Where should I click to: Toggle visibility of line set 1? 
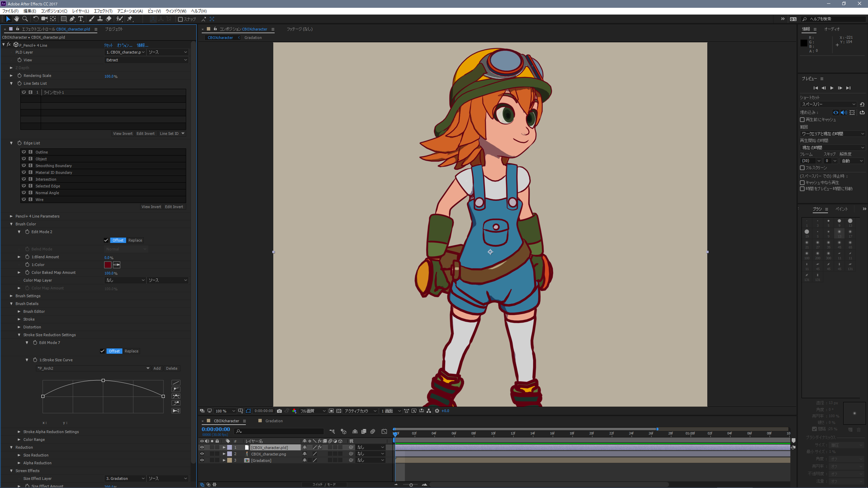(x=24, y=92)
